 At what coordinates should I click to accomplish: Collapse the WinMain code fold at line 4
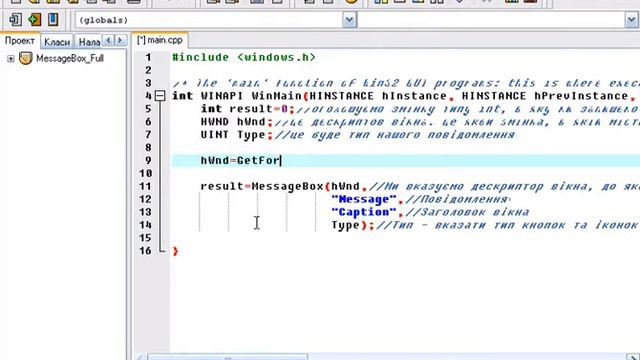pos(160,96)
